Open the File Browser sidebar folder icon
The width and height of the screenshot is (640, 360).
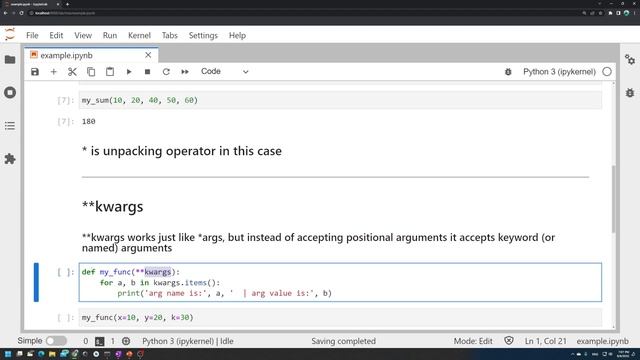point(10,60)
